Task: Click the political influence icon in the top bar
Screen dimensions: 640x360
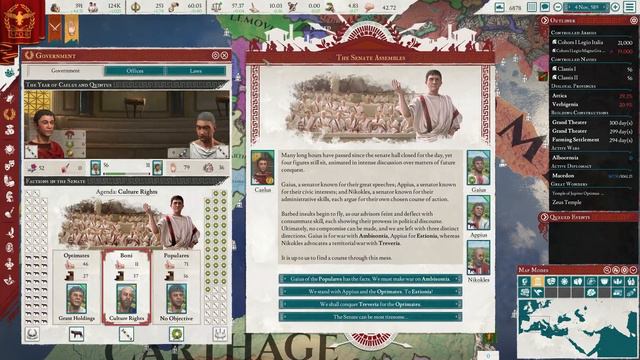Action: coord(135,7)
